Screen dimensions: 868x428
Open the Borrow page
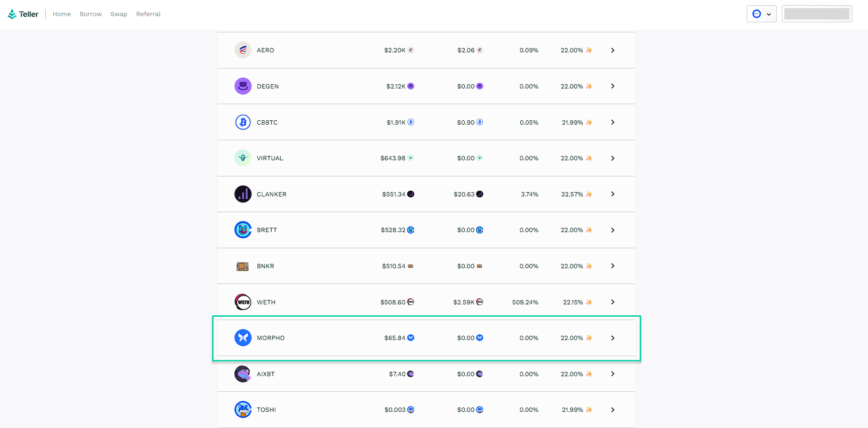[x=90, y=14]
